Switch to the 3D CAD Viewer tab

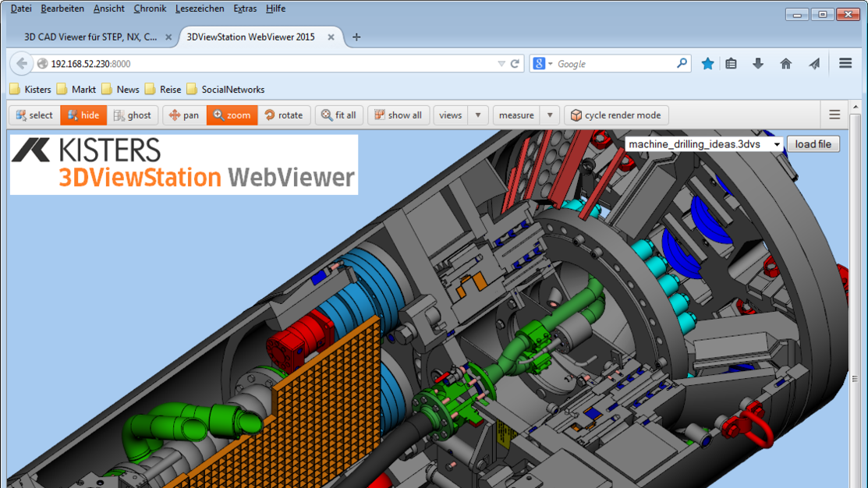pyautogui.click(x=90, y=37)
